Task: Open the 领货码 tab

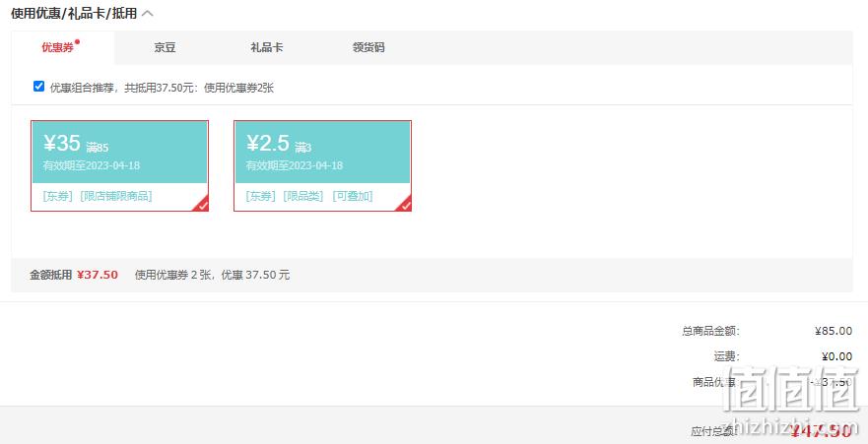Action: coord(368,47)
